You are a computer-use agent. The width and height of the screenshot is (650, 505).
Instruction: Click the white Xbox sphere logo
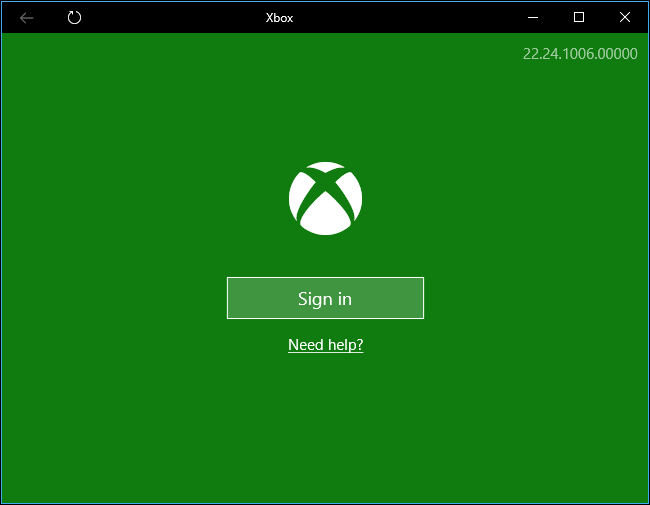[325, 199]
